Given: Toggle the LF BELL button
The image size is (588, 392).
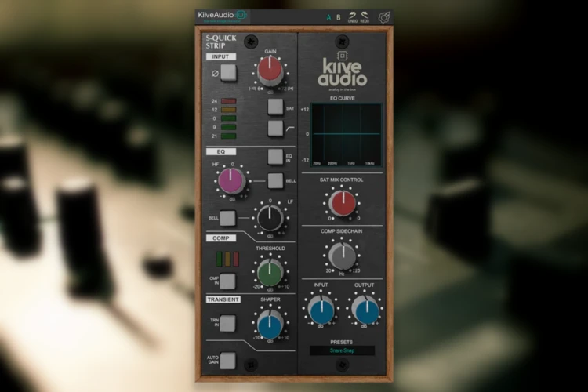Looking at the screenshot, I should coord(227,218).
